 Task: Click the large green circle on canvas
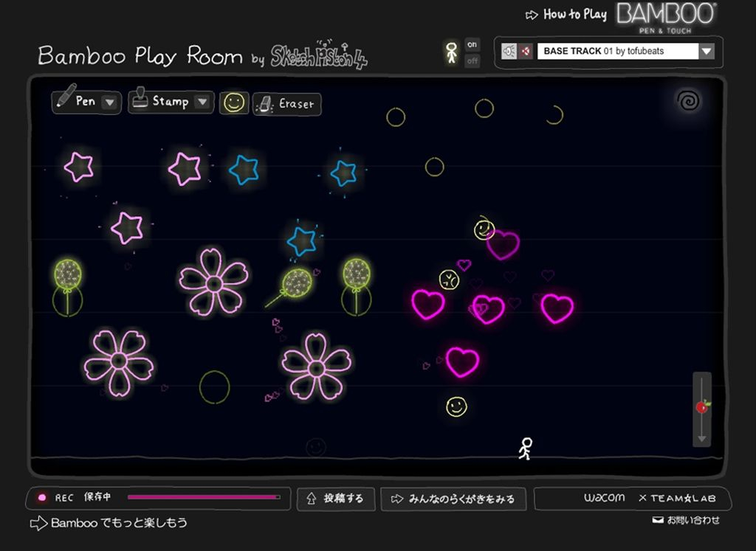click(x=215, y=387)
